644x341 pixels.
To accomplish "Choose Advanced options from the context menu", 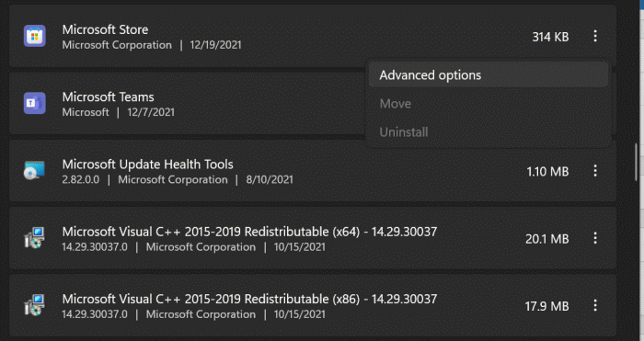I will (489, 75).
